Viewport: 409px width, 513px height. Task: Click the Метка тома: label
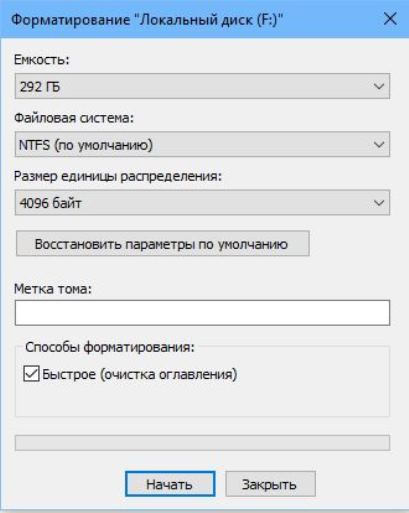(x=53, y=289)
